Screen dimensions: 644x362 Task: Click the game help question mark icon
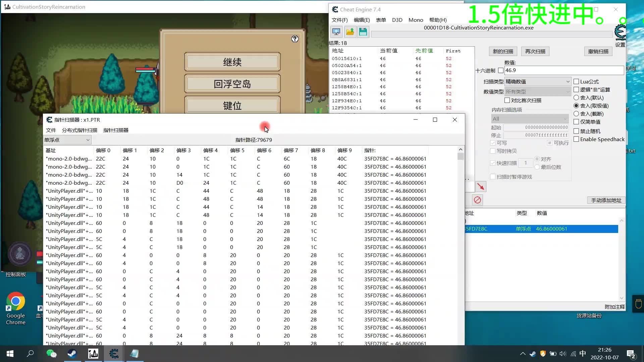pos(295,39)
